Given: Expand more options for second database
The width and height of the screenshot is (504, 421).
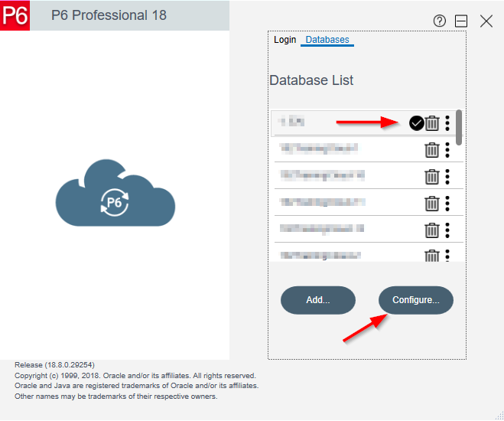Looking at the screenshot, I should [x=447, y=150].
